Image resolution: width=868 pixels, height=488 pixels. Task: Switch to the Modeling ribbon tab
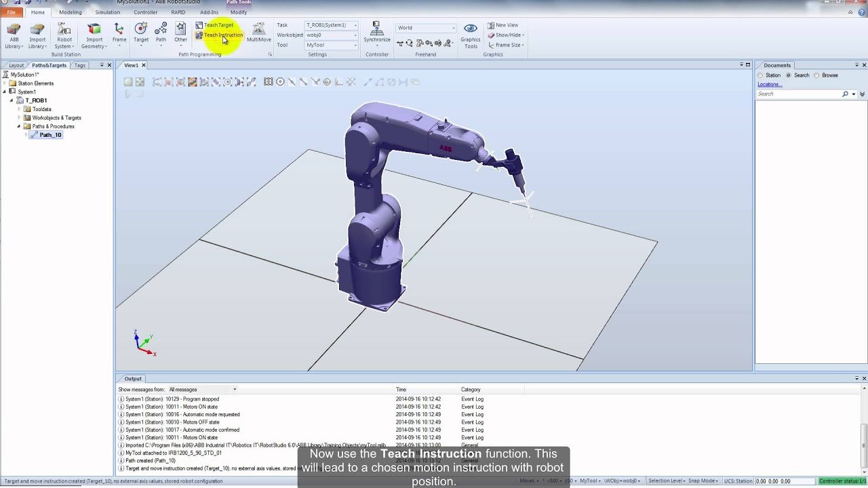[x=70, y=12]
